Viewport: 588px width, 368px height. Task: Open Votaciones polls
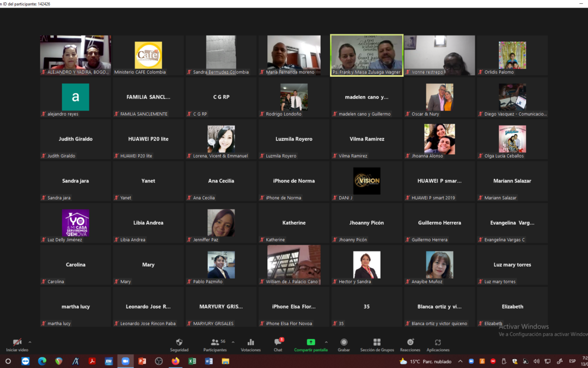click(250, 344)
